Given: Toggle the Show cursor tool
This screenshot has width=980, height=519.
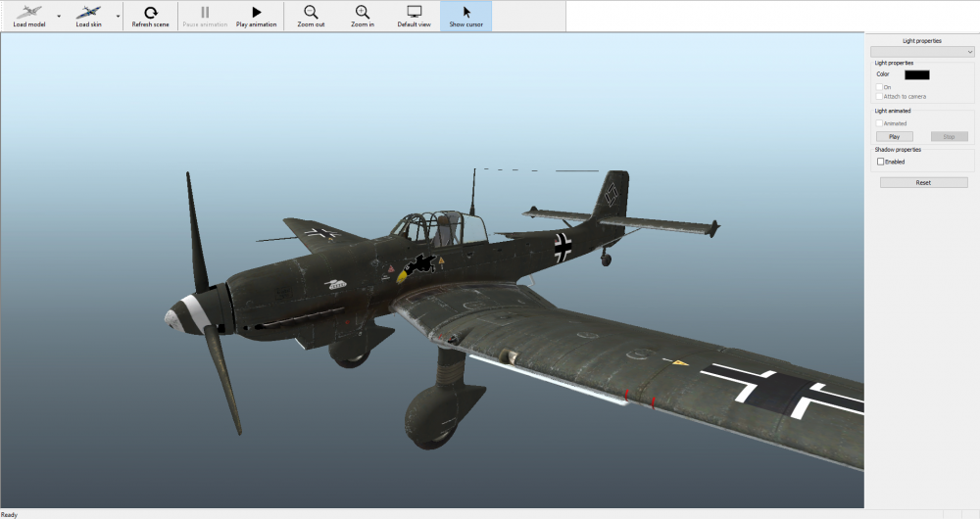Looking at the screenshot, I should (x=465, y=17).
